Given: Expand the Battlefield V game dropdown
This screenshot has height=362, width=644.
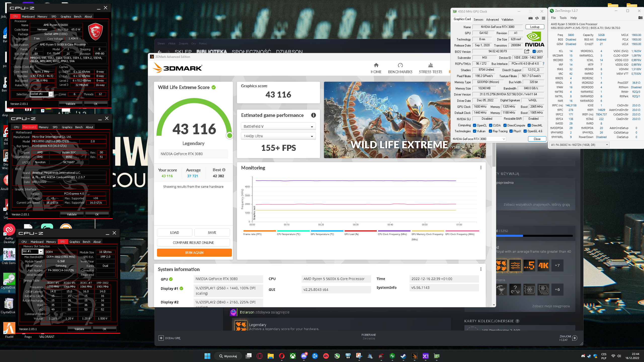Looking at the screenshot, I should point(278,126).
